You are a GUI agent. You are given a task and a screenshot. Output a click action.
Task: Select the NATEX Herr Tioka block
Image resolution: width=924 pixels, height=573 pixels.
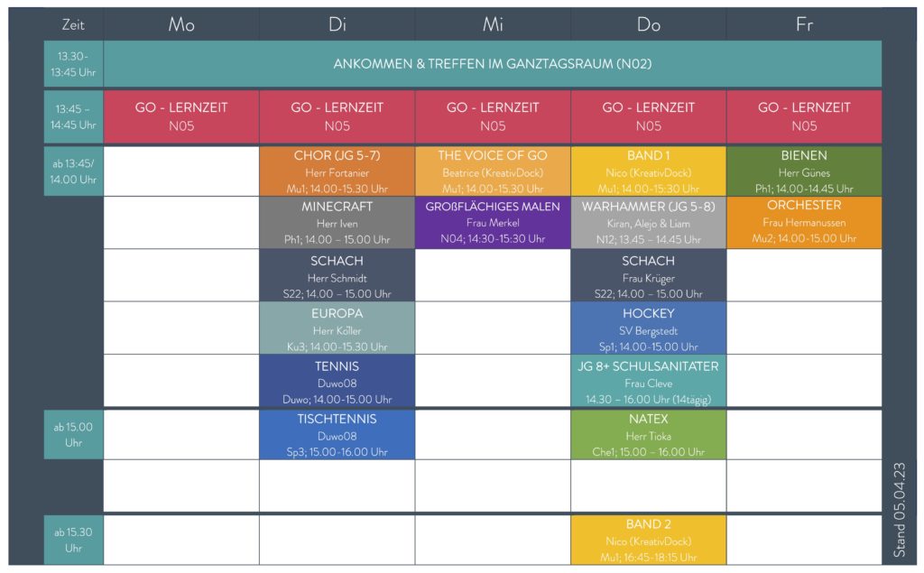coord(648,434)
